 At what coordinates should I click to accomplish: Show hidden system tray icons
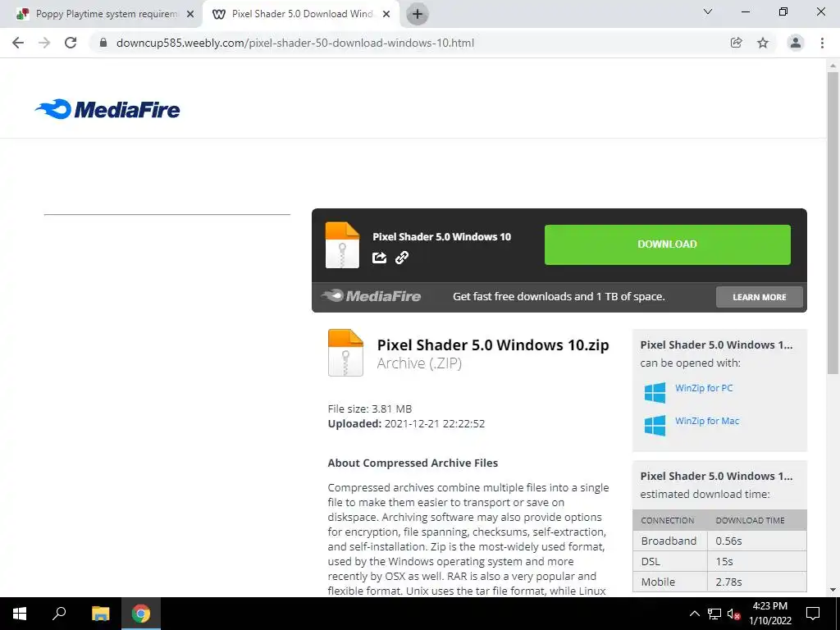click(x=694, y=614)
